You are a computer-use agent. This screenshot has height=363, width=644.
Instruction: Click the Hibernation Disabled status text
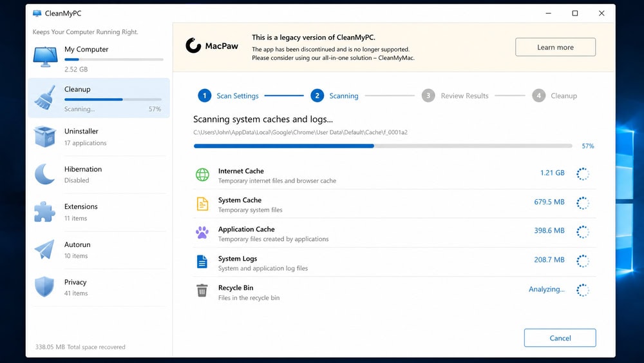[77, 181]
